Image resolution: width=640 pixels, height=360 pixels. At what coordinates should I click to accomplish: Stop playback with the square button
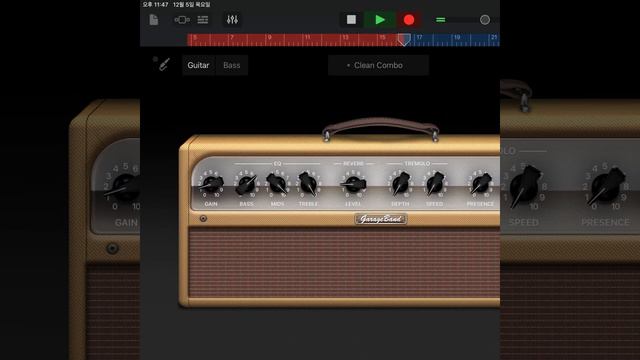(x=351, y=20)
